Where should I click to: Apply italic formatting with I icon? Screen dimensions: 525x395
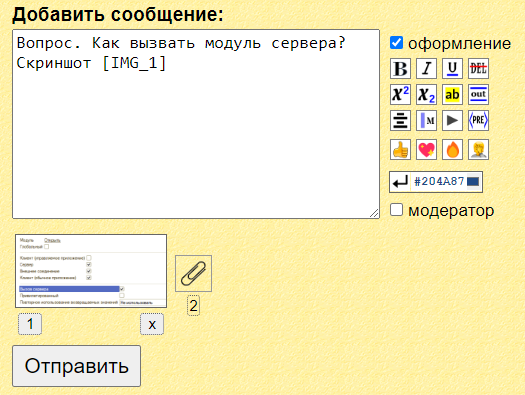click(x=426, y=69)
